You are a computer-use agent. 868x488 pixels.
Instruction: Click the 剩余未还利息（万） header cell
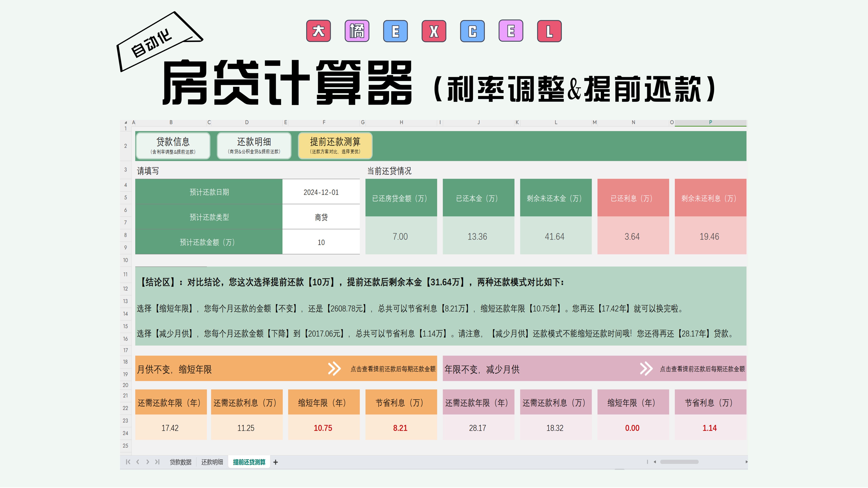pyautogui.click(x=710, y=198)
